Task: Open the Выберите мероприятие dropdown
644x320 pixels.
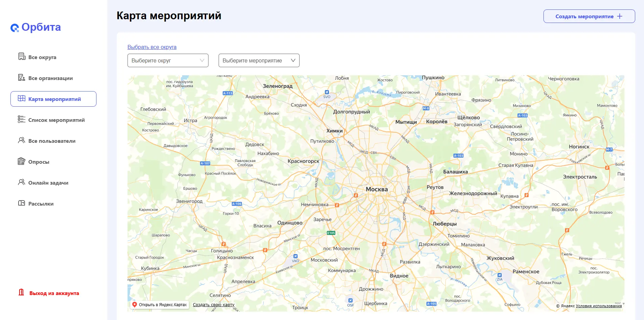Action: pos(259,60)
